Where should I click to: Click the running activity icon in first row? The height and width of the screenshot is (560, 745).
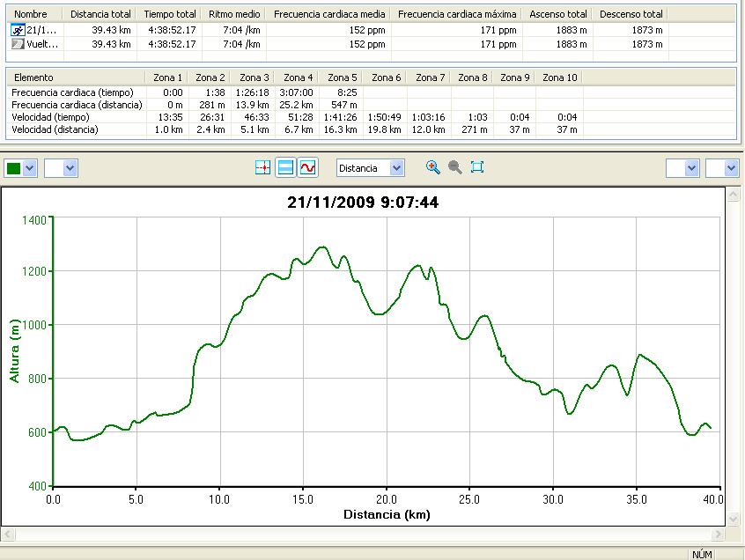(18, 31)
